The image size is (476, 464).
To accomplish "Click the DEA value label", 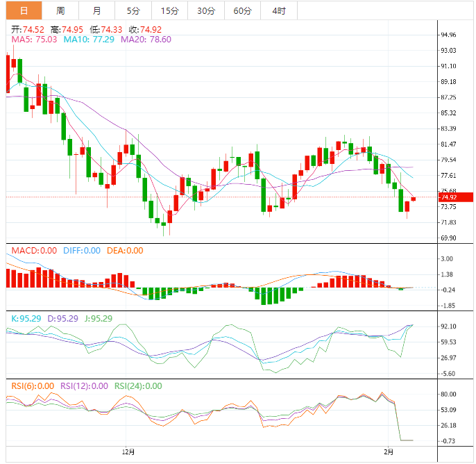I will click(125, 251).
